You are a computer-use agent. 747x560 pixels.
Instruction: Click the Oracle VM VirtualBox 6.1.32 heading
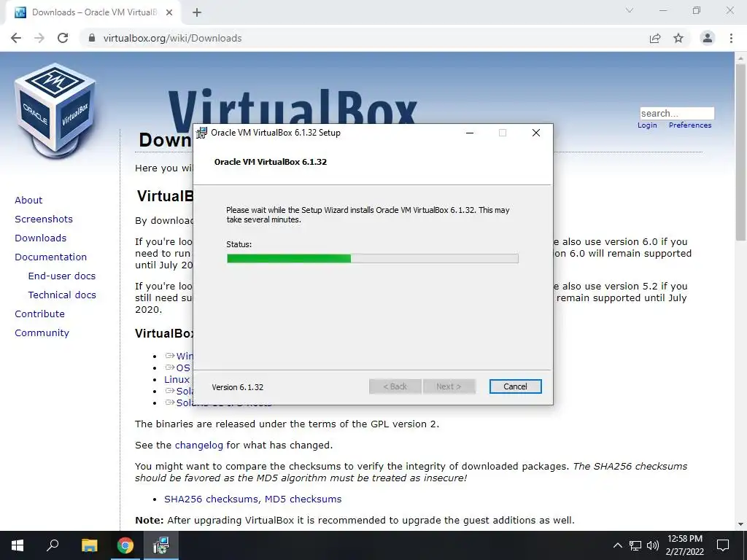point(271,162)
